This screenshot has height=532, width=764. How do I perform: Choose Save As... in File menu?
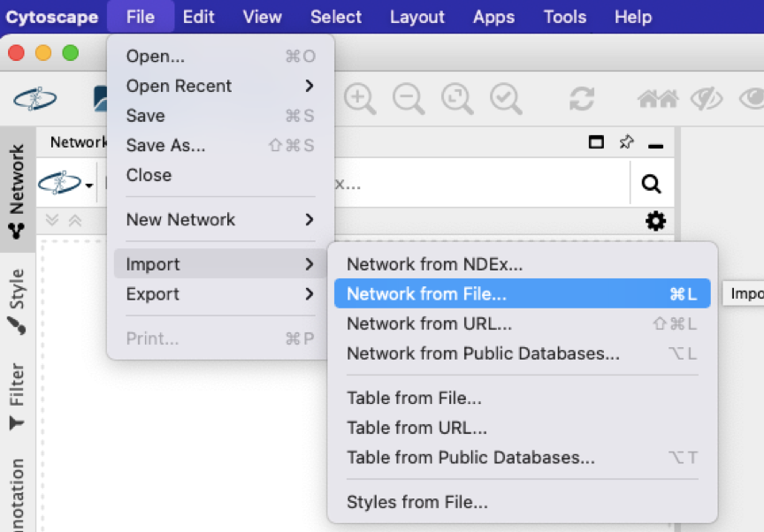coord(220,145)
